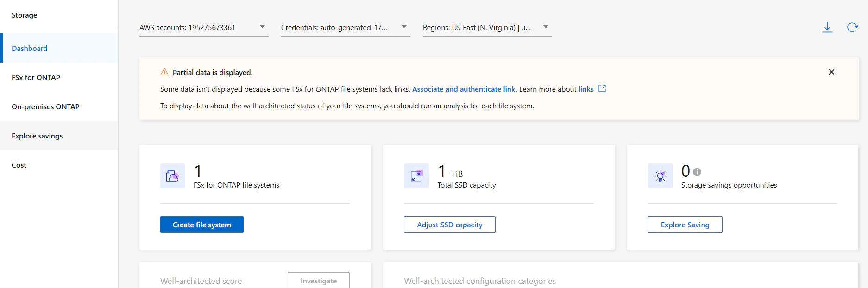Viewport: 868px width, 288px height.
Task: Open the Learn more 'links' hyperlink
Action: click(x=586, y=89)
